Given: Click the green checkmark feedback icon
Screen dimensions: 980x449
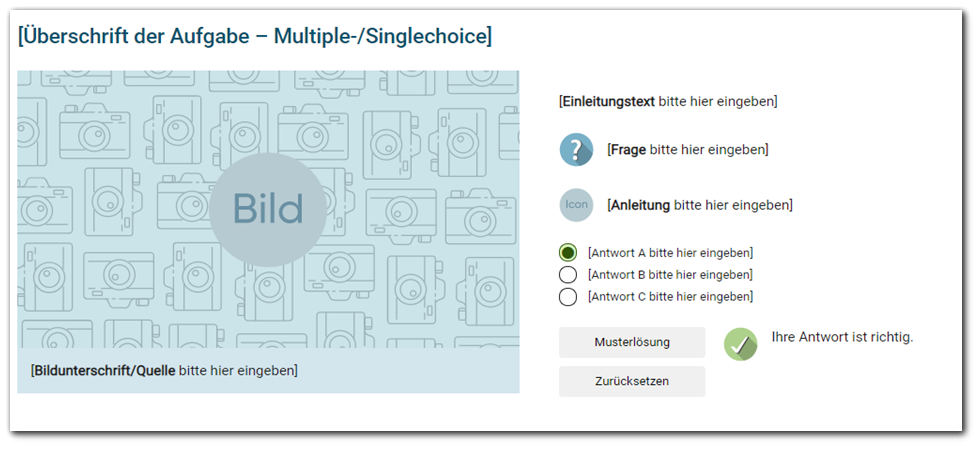Looking at the screenshot, I should click(741, 344).
